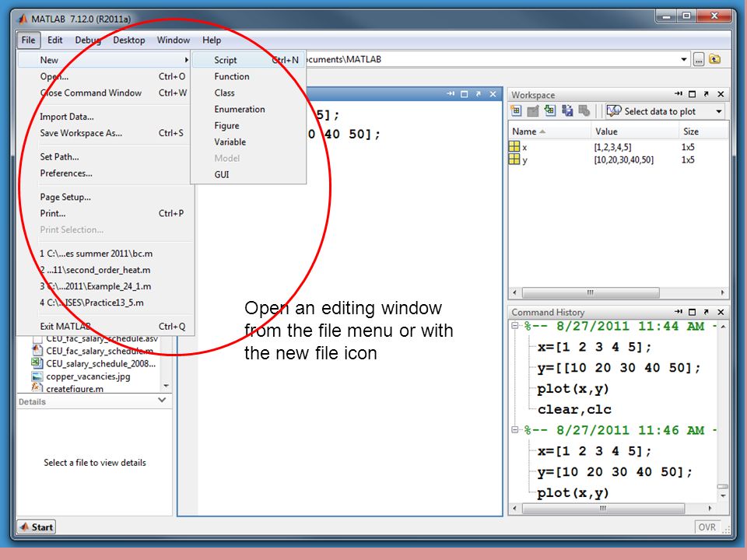Viewport: 747px width, 560px height.
Task: Select Import Data from File menu
Action: [104, 117]
